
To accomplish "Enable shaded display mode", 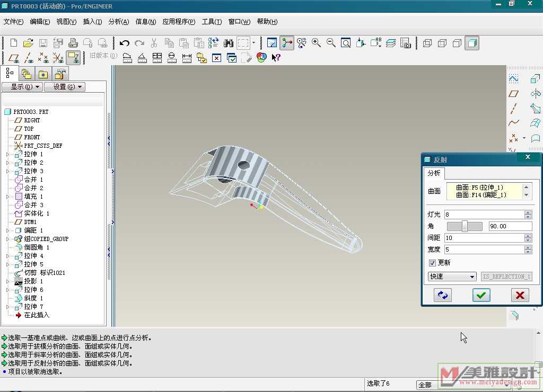I will tap(472, 43).
